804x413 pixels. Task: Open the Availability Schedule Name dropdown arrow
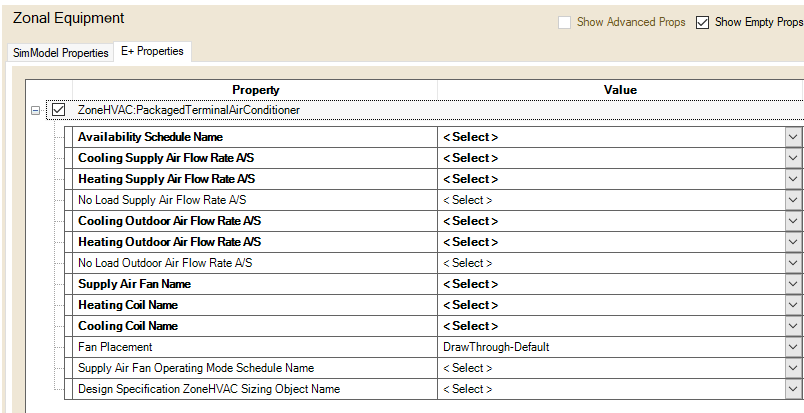(x=793, y=137)
